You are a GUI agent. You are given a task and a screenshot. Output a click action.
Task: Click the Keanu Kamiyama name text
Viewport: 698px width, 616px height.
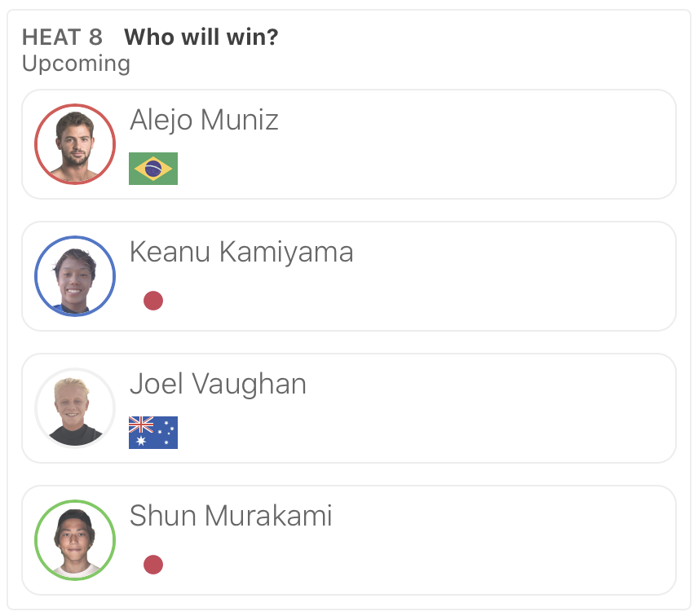241,253
